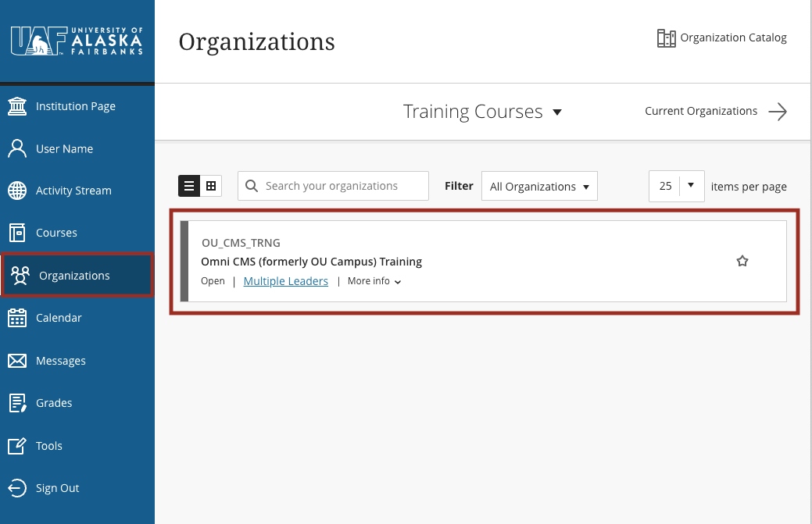Open Activity Stream globe icon
This screenshot has height=524, width=812.
(x=17, y=191)
